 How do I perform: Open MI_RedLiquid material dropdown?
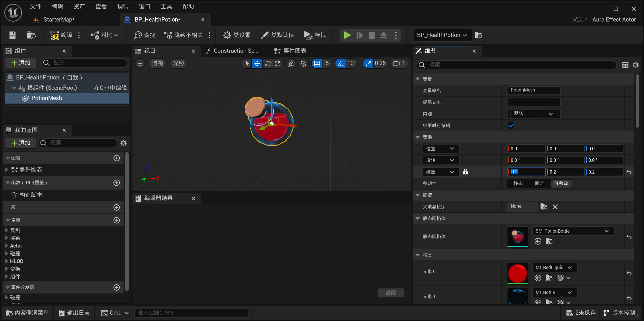pos(555,267)
